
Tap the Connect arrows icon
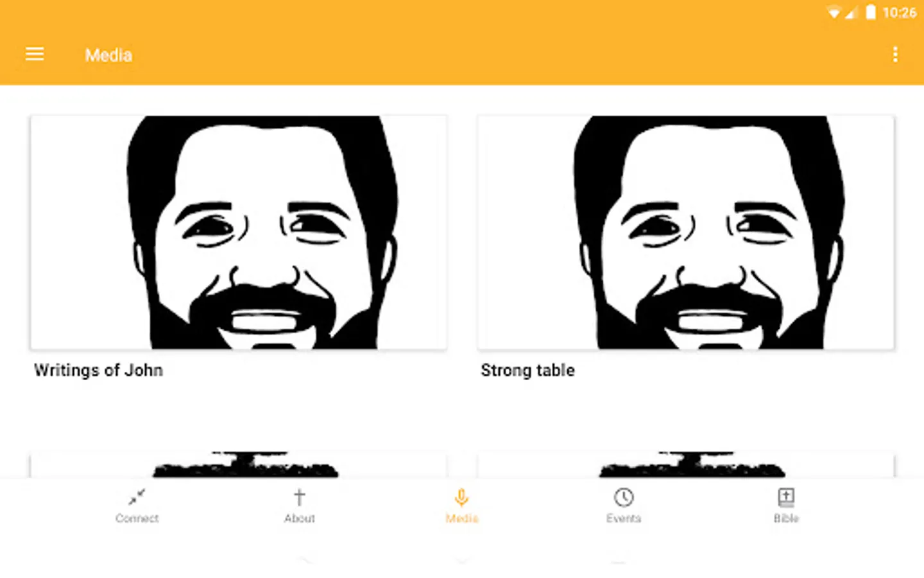tap(137, 497)
